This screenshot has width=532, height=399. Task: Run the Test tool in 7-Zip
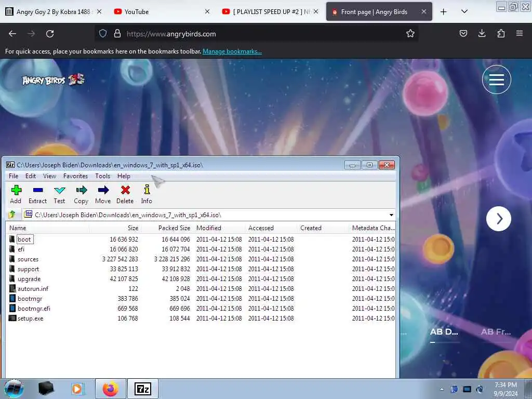point(59,194)
